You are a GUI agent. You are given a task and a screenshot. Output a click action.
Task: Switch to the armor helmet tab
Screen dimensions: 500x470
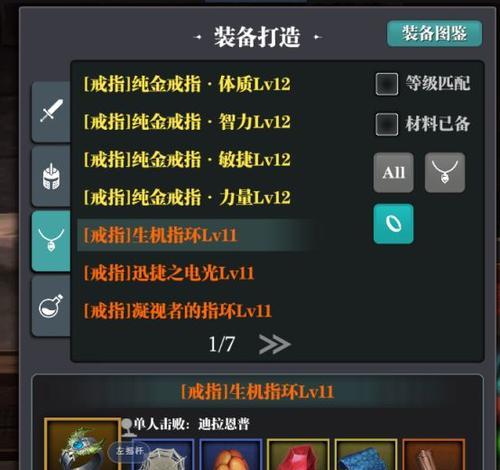pyautogui.click(x=51, y=176)
